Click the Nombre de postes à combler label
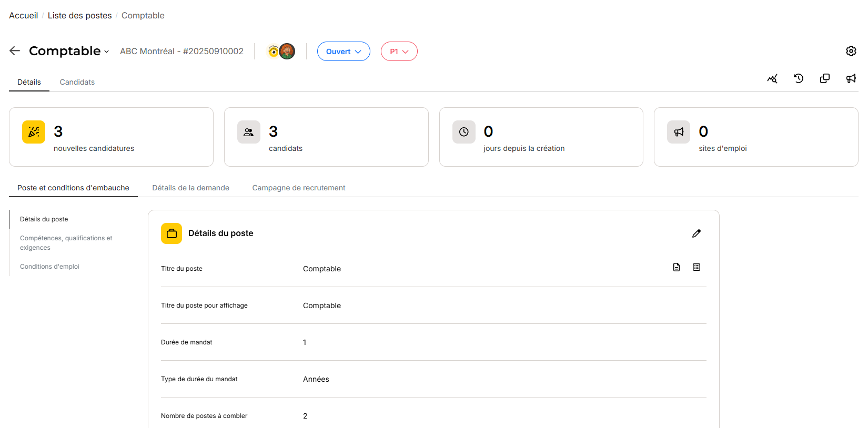The height and width of the screenshot is (428, 868). point(204,416)
